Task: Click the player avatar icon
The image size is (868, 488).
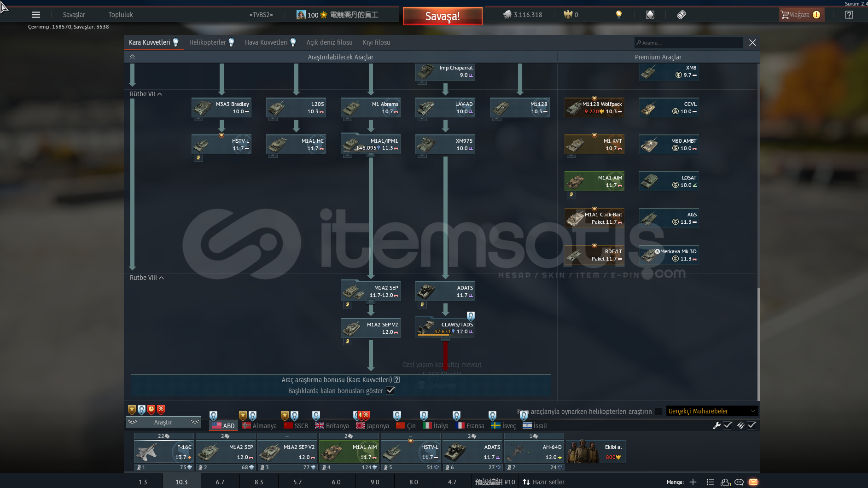Action: pos(301,15)
